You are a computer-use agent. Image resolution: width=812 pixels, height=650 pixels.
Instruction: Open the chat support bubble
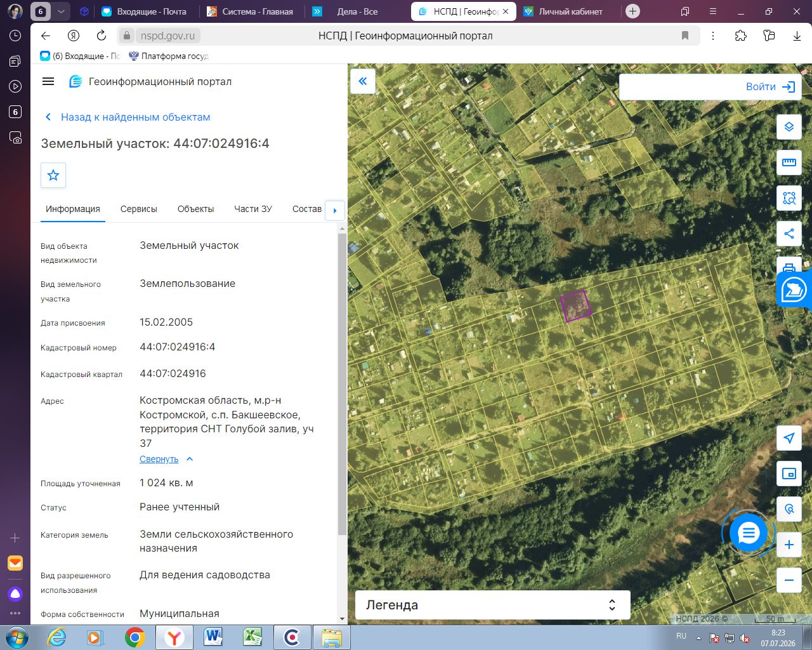(749, 533)
